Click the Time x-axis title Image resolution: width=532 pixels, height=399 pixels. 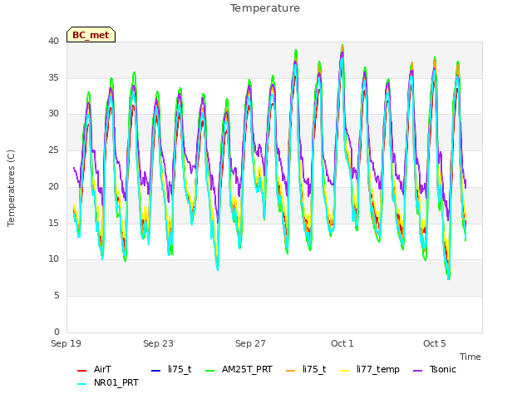click(x=470, y=357)
